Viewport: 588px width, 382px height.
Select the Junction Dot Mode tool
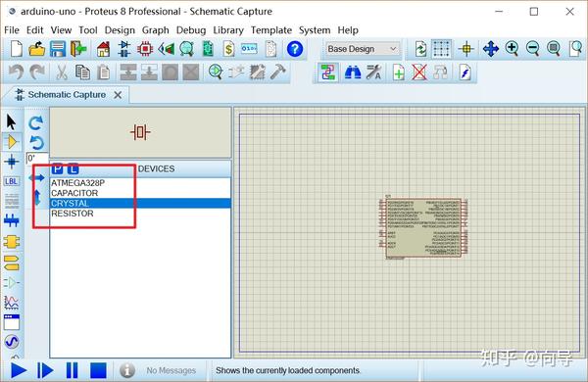tap(11, 162)
